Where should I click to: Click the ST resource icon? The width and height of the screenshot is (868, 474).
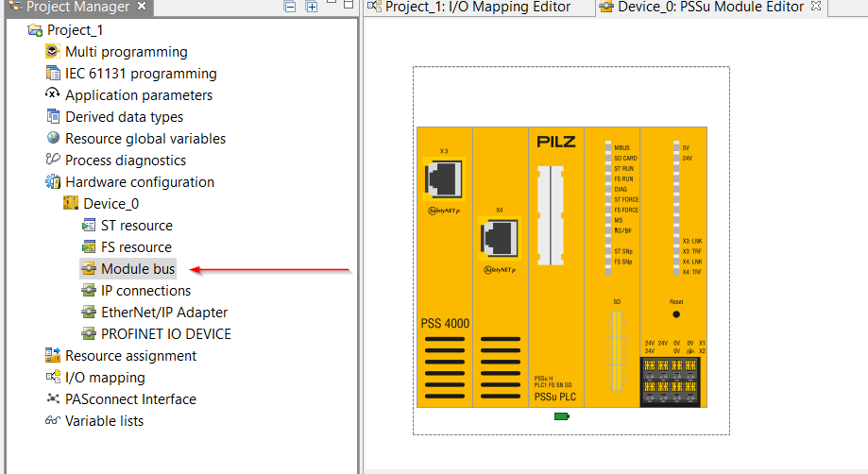pos(89,225)
